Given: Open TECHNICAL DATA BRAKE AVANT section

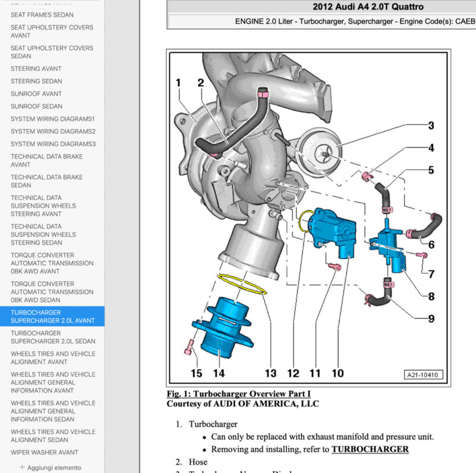Looking at the screenshot, I should (46, 161).
